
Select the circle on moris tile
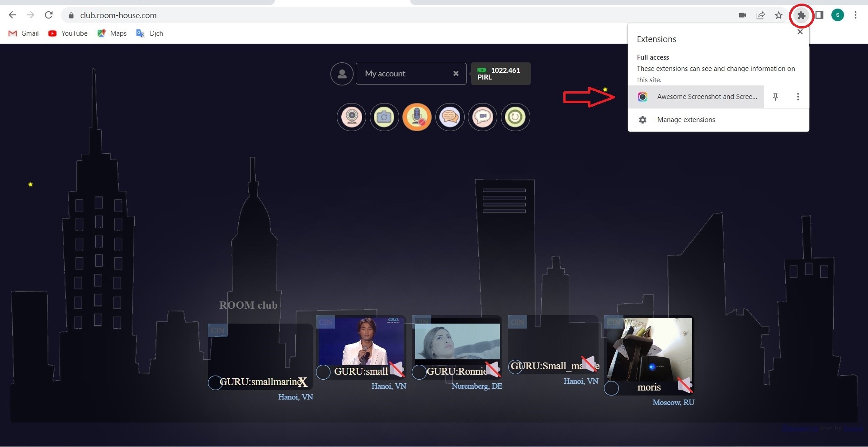tap(611, 388)
